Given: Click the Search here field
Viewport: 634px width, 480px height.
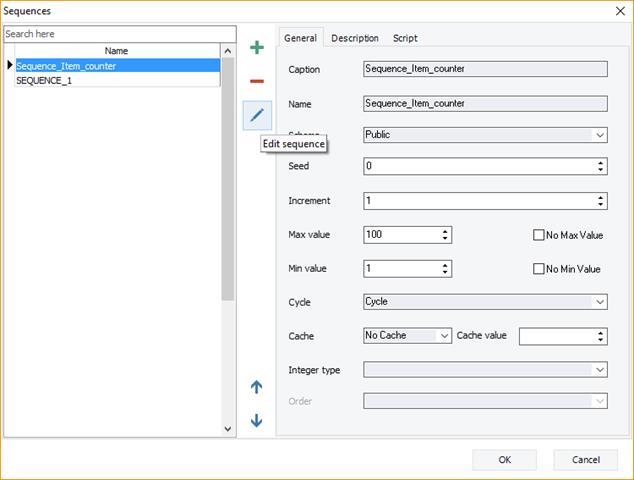Looking at the screenshot, I should 120,34.
